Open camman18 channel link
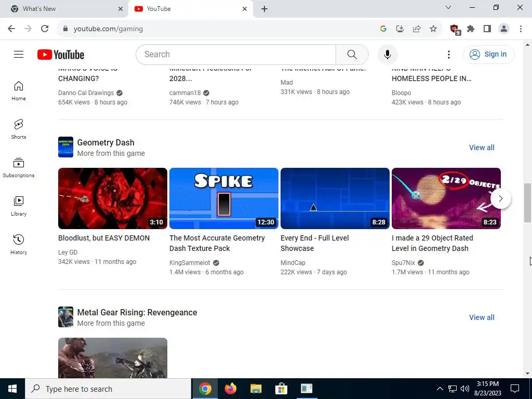The width and height of the screenshot is (532, 399). [185, 93]
